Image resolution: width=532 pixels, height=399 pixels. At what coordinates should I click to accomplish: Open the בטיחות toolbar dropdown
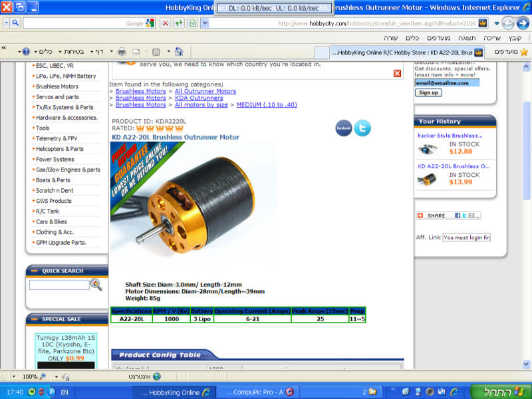pyautogui.click(x=71, y=52)
